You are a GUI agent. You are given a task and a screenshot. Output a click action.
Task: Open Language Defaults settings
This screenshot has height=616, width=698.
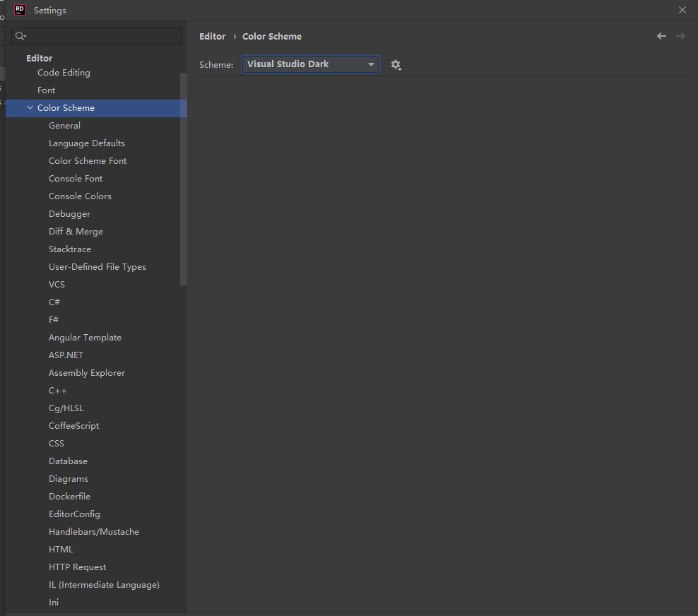(87, 143)
